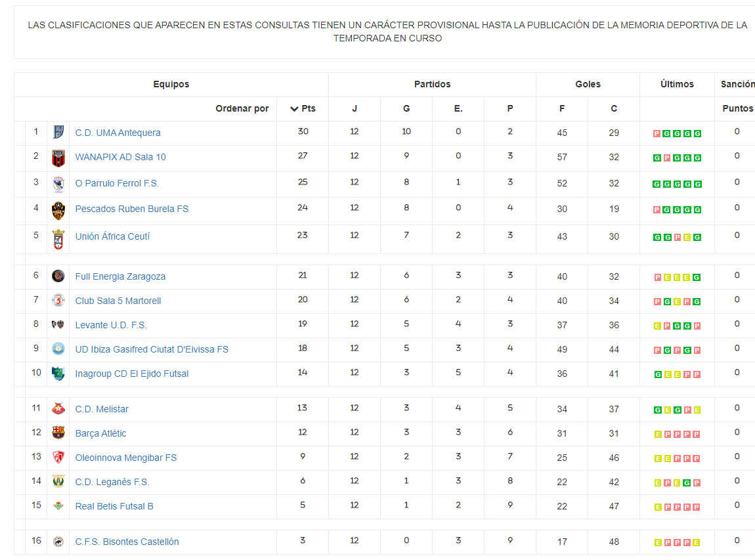Sort by goals F column header
Image resolution: width=755 pixels, height=560 pixels.
562,108
